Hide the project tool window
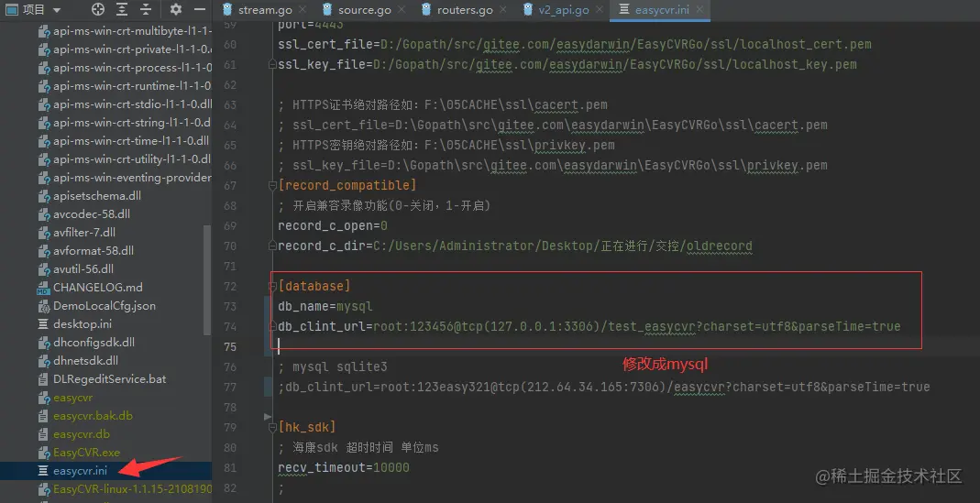Image resolution: width=980 pixels, height=503 pixels. tap(199, 9)
